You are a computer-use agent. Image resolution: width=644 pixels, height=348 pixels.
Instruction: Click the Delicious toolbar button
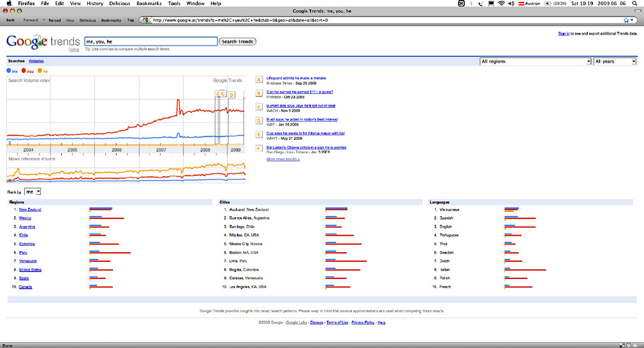click(87, 20)
